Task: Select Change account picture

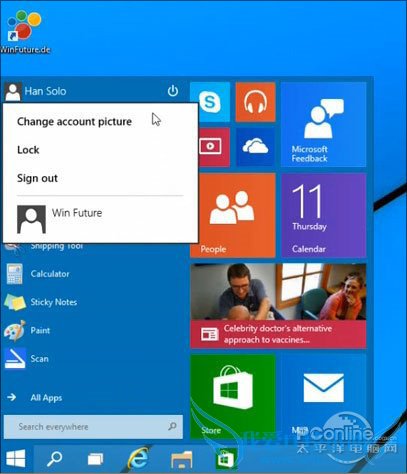Action: (74, 122)
